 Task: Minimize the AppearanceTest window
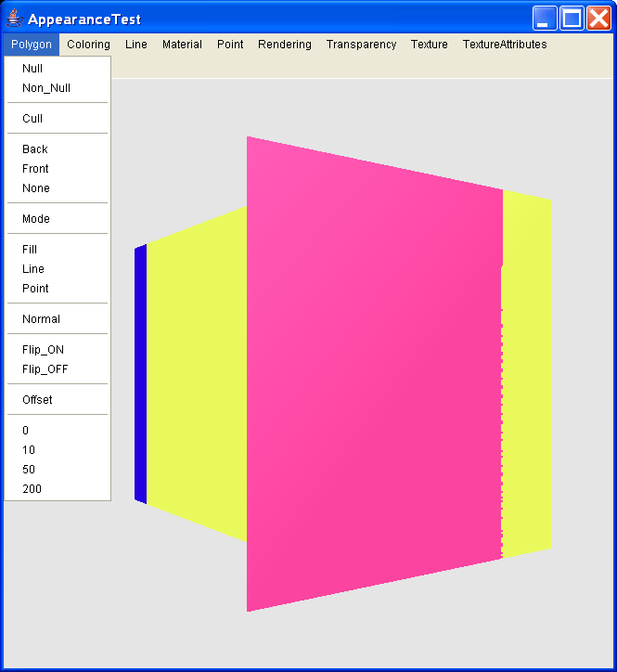tap(545, 19)
